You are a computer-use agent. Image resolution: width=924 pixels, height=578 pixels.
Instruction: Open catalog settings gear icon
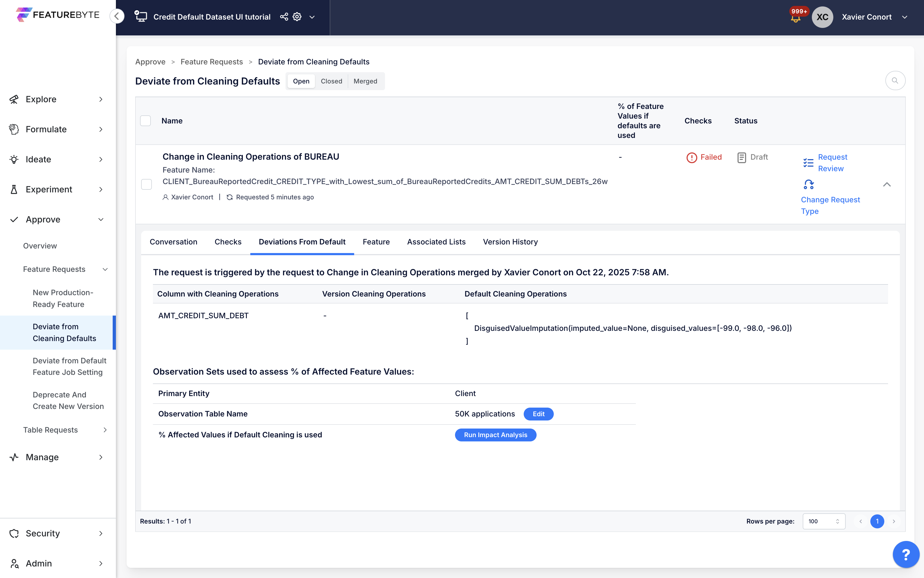[x=297, y=17]
